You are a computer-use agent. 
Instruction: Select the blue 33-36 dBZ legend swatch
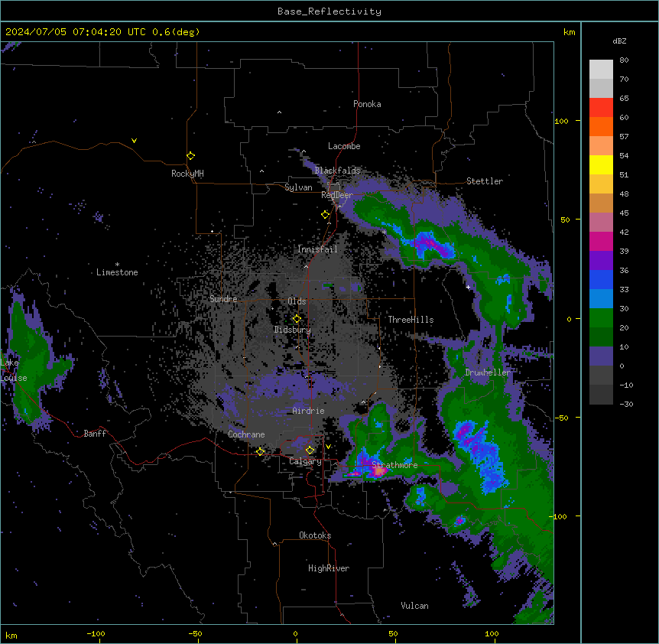pos(601,279)
